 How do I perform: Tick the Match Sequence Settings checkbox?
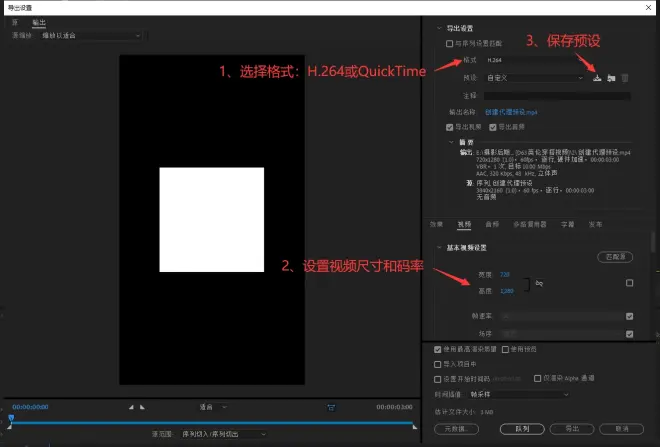tap(449, 43)
